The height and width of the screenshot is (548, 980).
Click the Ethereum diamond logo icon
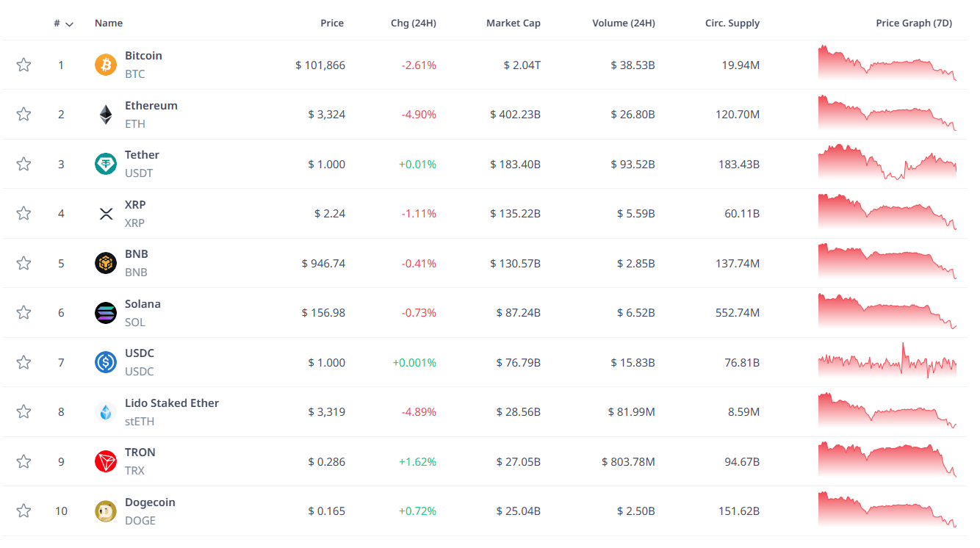click(x=106, y=115)
